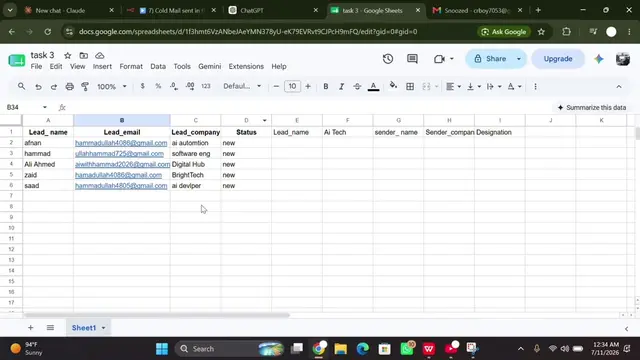This screenshot has height=360, width=640.
Task: Open the comments panel
Action: pos(412,59)
